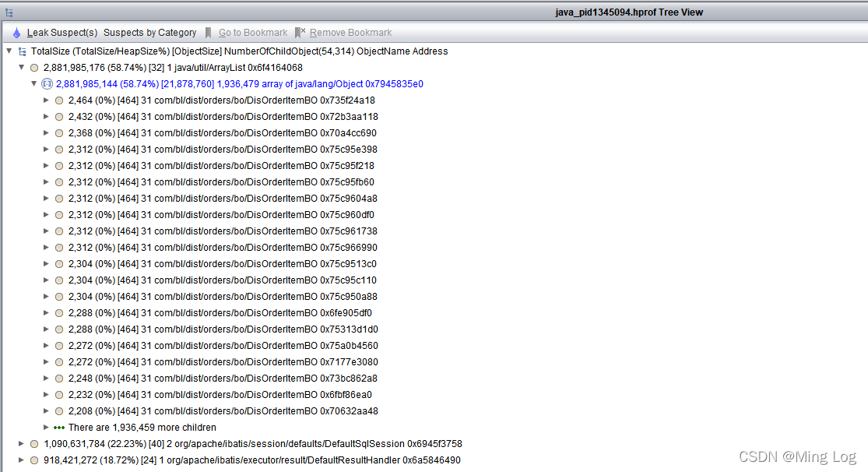Click object icon of DisOrderItemBO 0x70632aa48
Viewport: 868px width, 472px height.
tap(59, 411)
